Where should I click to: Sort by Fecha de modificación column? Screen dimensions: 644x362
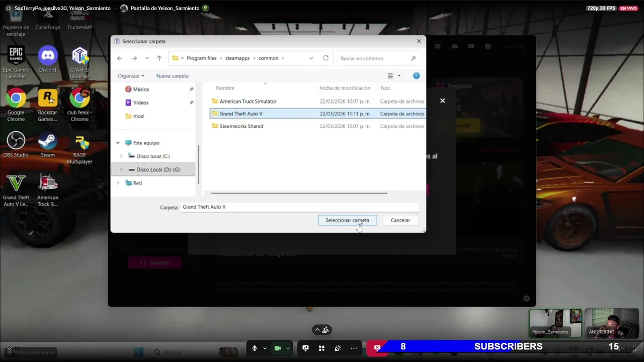click(x=345, y=88)
